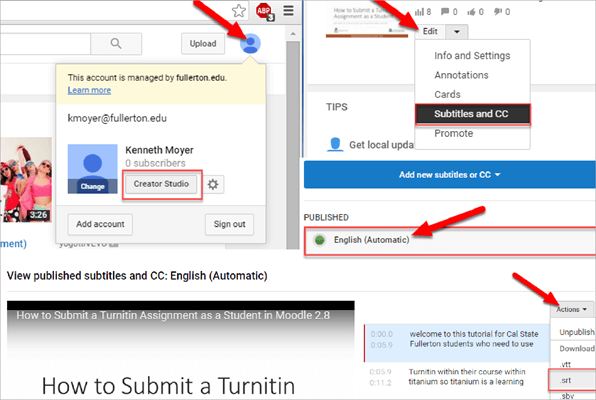The image size is (596, 400).
Task: Click the Sign out button
Action: point(230,224)
